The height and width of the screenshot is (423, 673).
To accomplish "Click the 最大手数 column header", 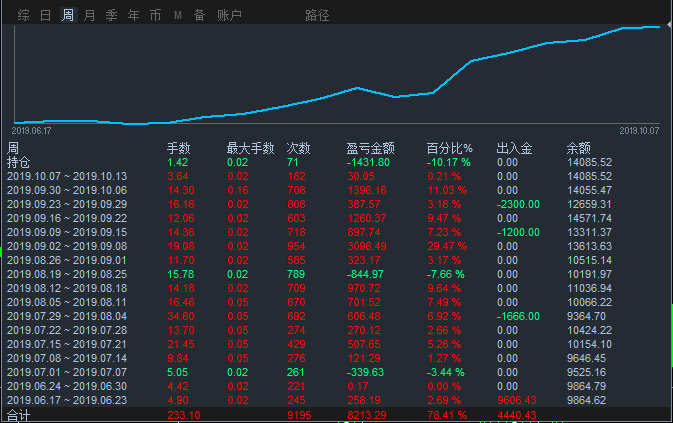I will [x=250, y=148].
